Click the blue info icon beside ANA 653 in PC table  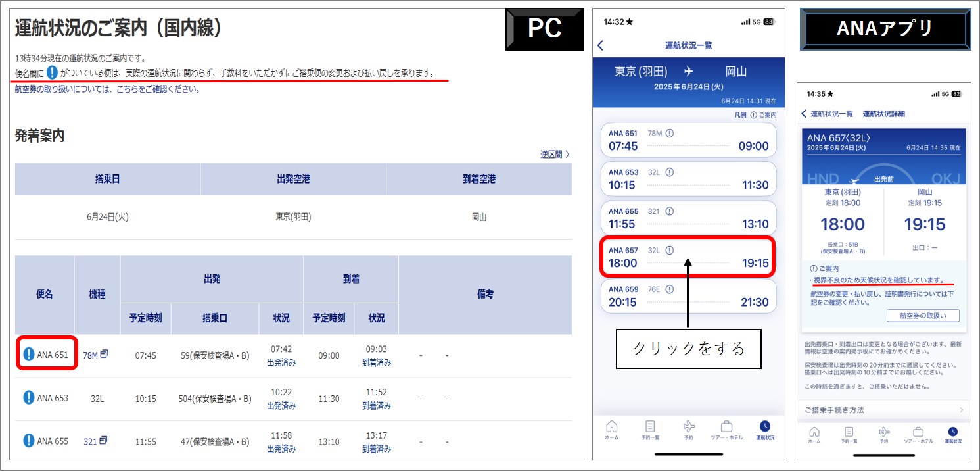pyautogui.click(x=29, y=398)
